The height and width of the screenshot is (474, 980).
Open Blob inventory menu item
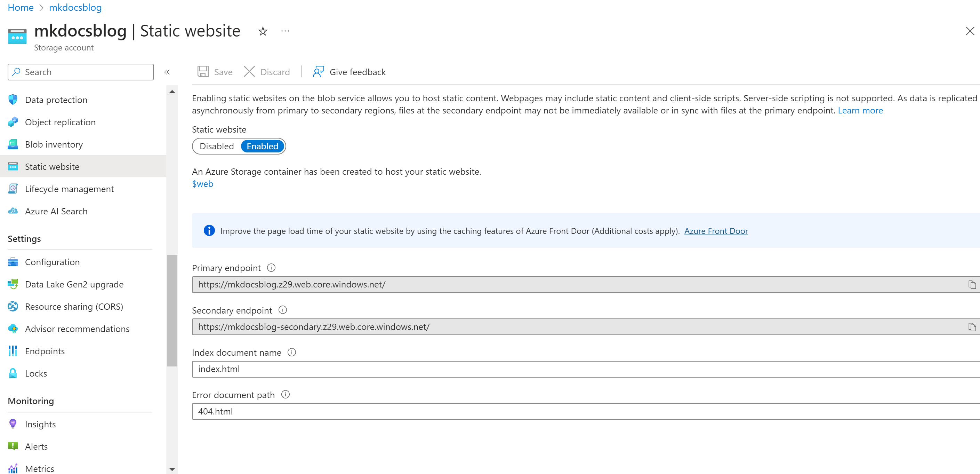(x=83, y=144)
